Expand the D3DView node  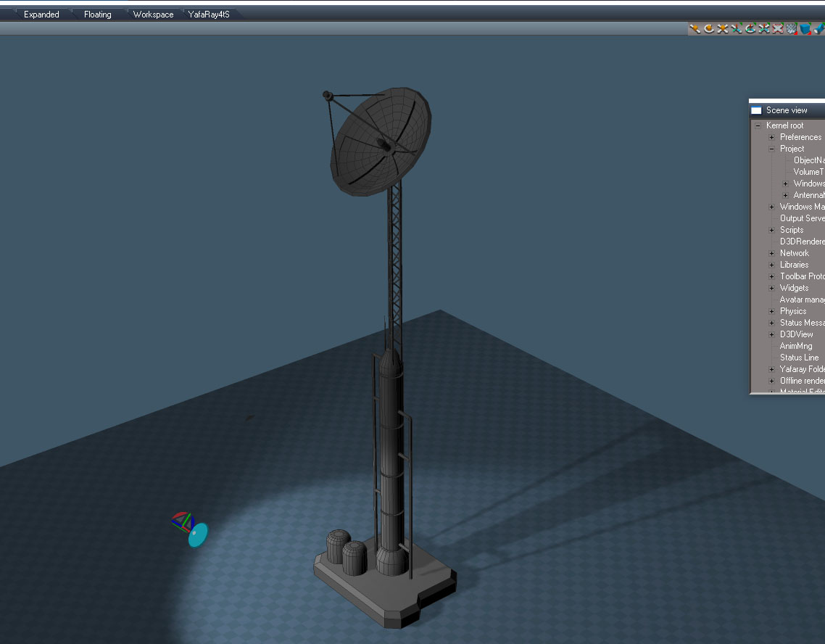click(x=771, y=334)
